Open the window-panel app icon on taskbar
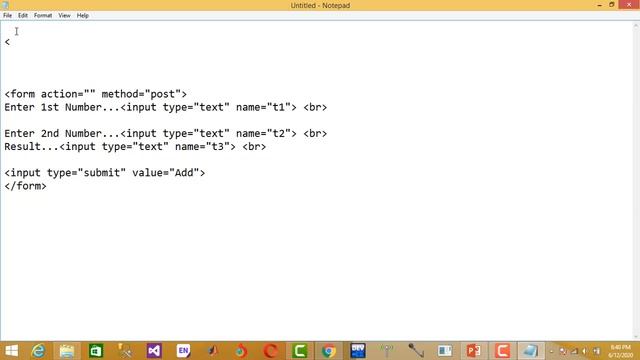Image resolution: width=640 pixels, height=360 pixels. (x=445, y=351)
